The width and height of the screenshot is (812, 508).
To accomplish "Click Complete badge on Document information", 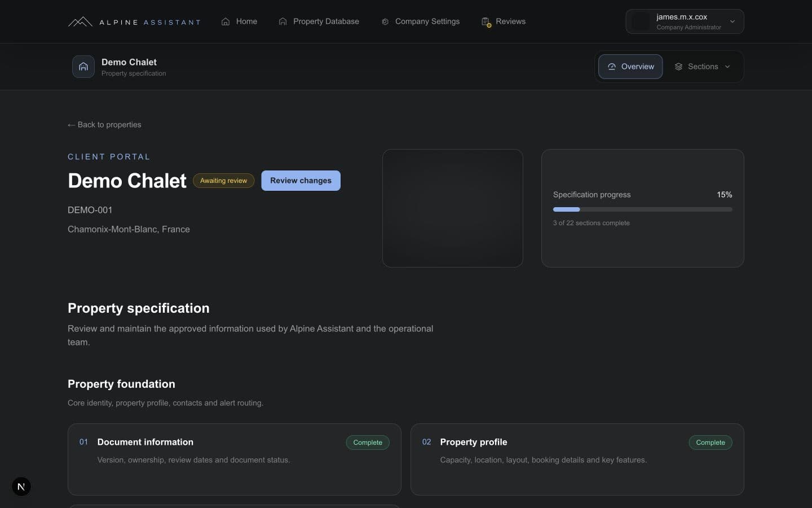I will 368,443.
